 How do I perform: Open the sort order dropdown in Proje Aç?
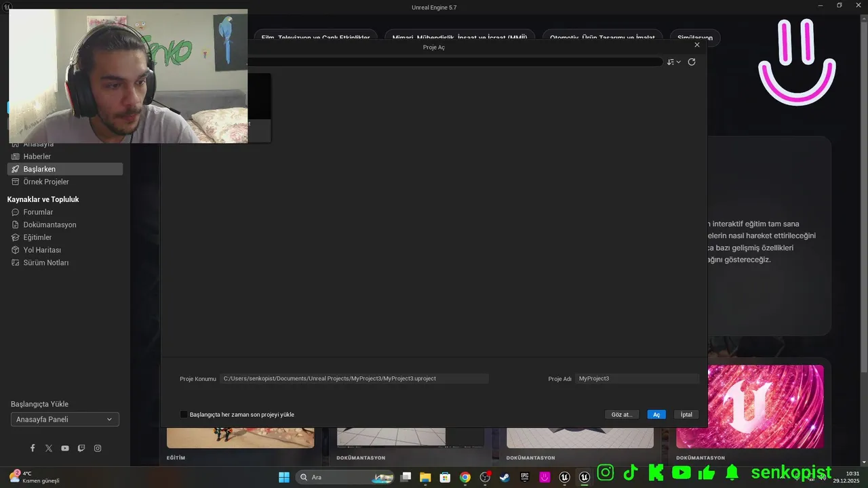click(x=673, y=62)
